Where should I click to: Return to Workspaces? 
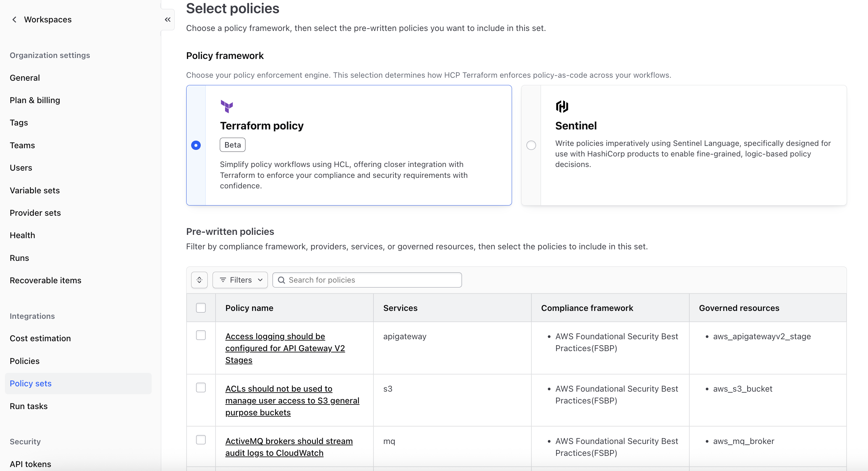[48, 19]
